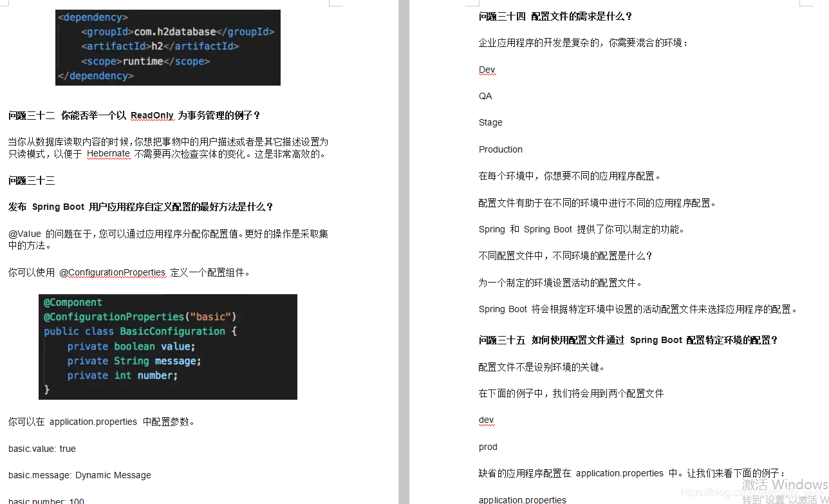The height and width of the screenshot is (504, 829).
Task: Click the underlined word Hebernate
Action: [109, 154]
